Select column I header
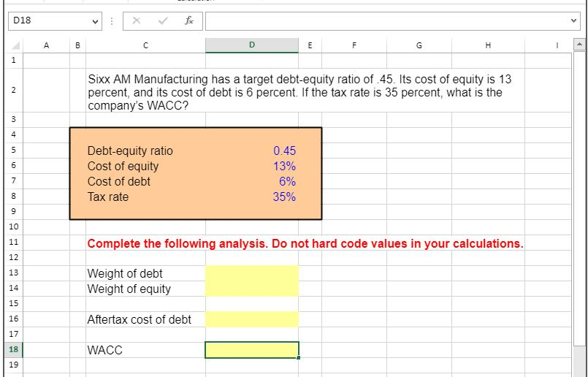588x377 pixels. [549, 45]
